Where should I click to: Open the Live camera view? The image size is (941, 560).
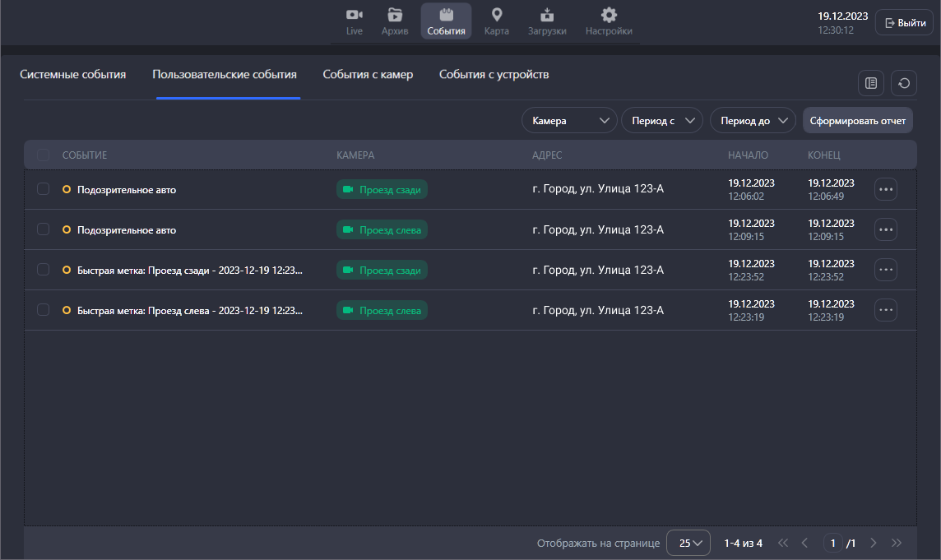pyautogui.click(x=355, y=21)
